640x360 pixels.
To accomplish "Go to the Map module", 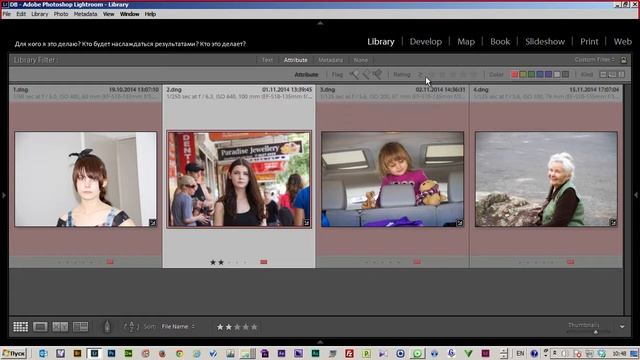I will click(466, 42).
